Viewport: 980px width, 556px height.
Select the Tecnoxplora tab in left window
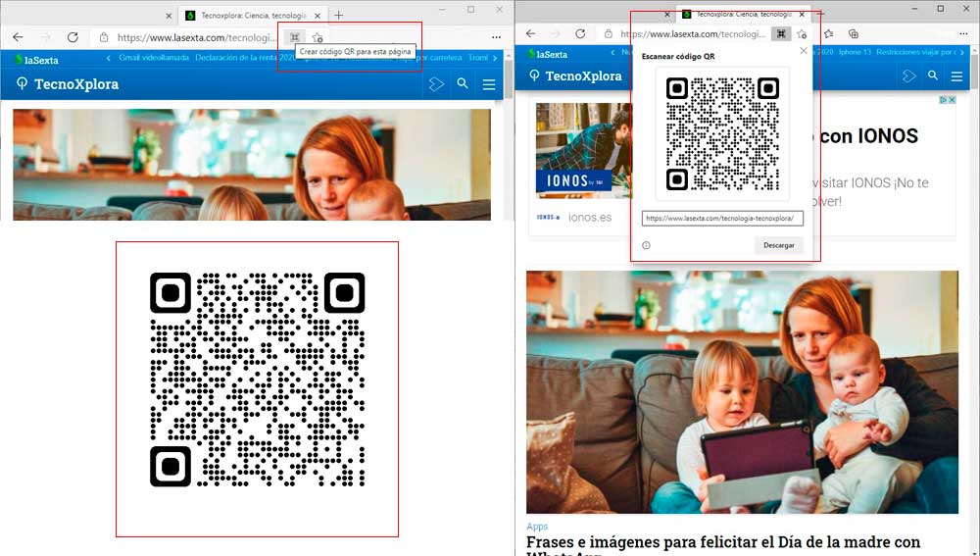point(253,16)
